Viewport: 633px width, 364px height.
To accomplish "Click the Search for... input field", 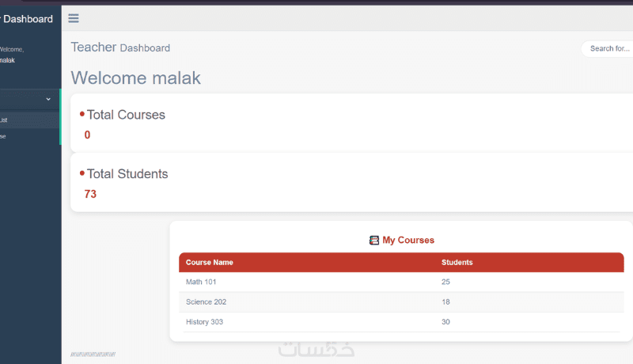I will point(608,48).
